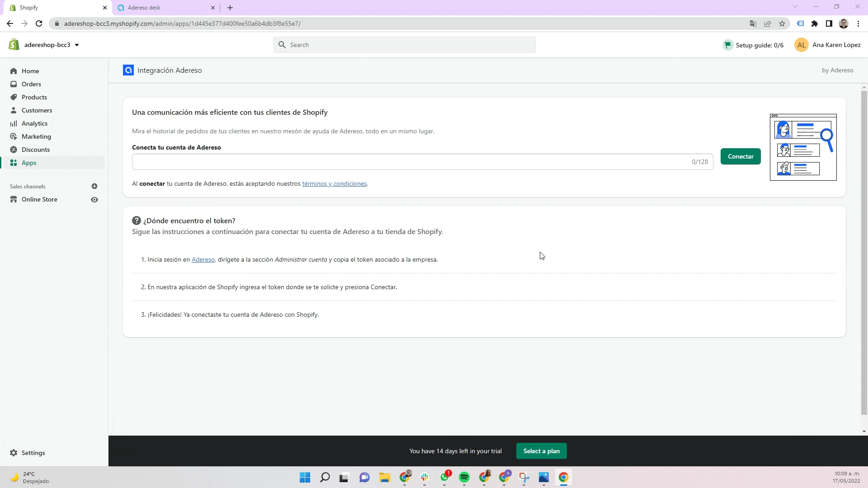Bookmark this page with the star icon
Viewport: 868px width, 488px height.
point(782,23)
